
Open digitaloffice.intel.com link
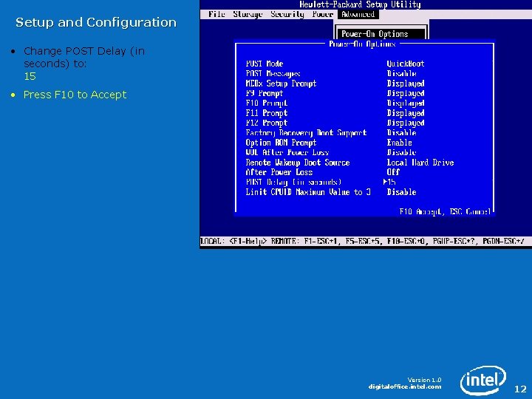(405, 386)
